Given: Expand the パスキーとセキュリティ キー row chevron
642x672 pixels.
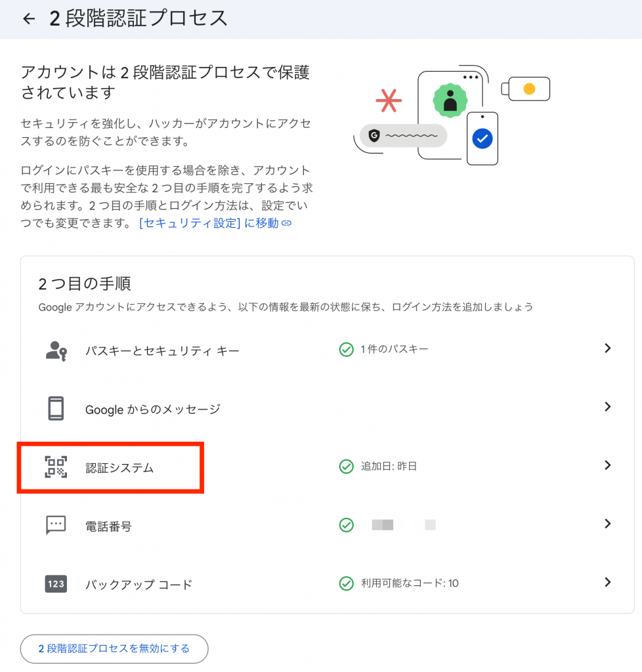Looking at the screenshot, I should pos(607,348).
